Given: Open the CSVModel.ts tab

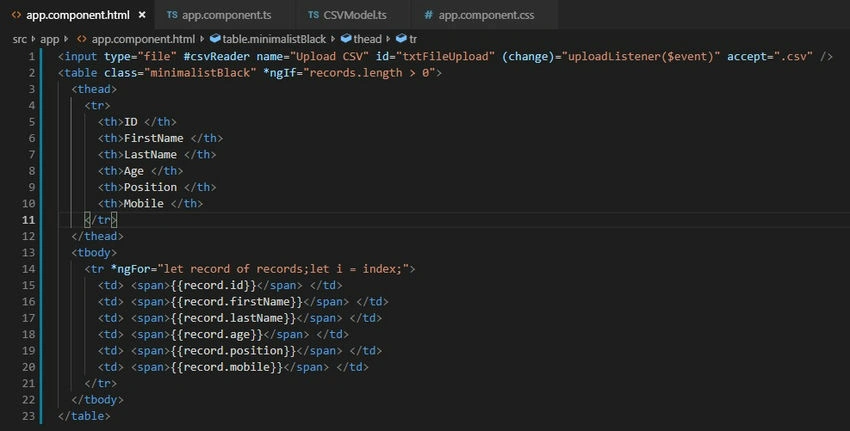Looking at the screenshot, I should (347, 15).
